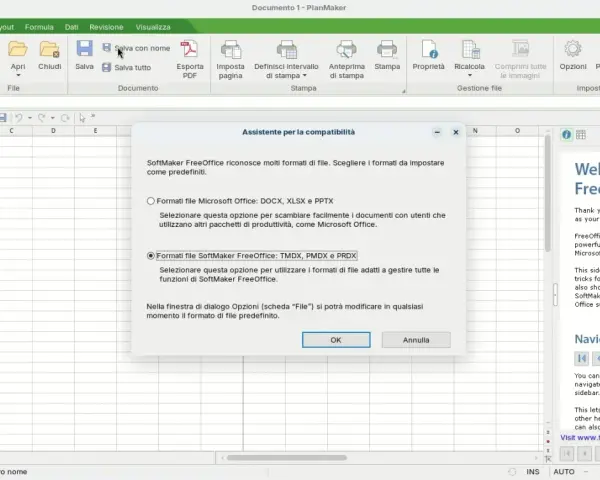Print using the Stampa icon
Screen dimensions: 600x480
[x=387, y=50]
